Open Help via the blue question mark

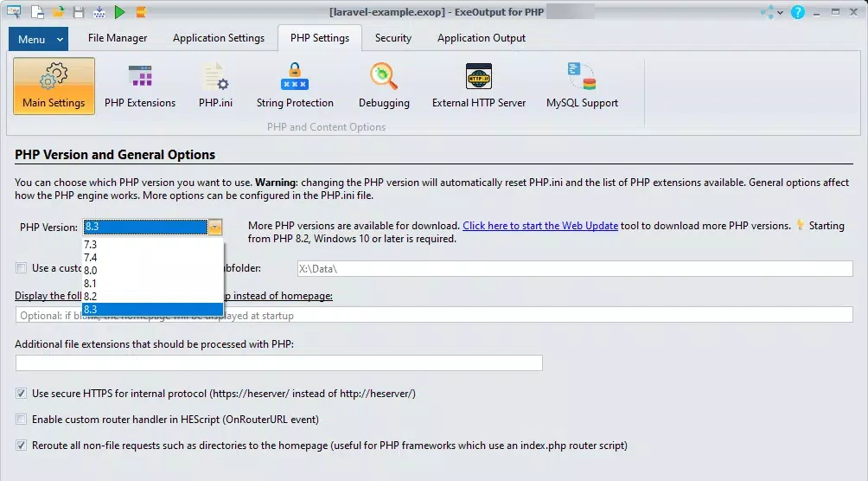[x=797, y=12]
